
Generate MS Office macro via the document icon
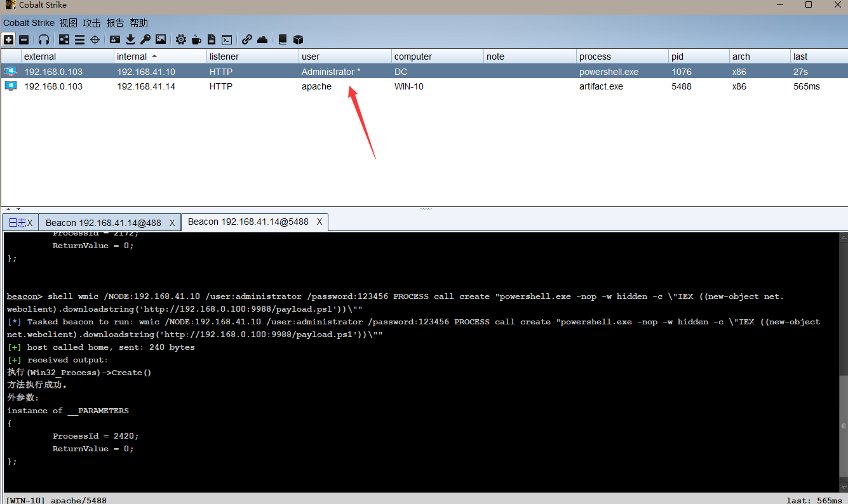212,39
